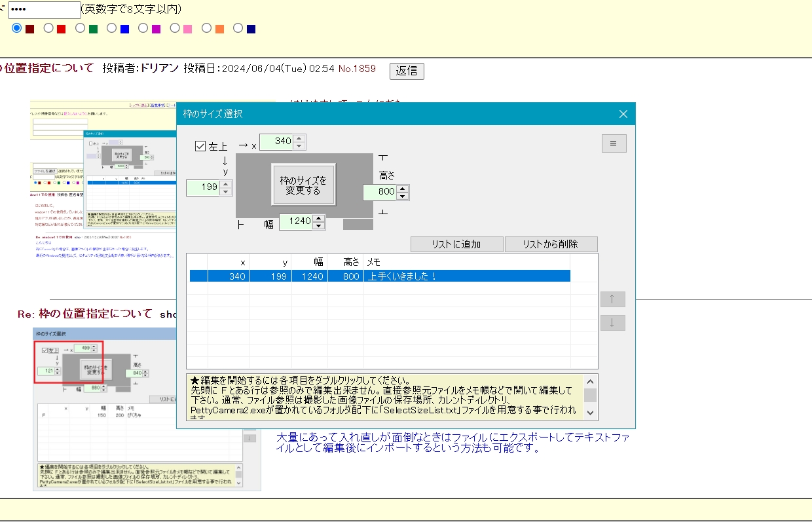This screenshot has height=524, width=812.
Task: Open the hamburger menu in the dialog
Action: coord(614,143)
